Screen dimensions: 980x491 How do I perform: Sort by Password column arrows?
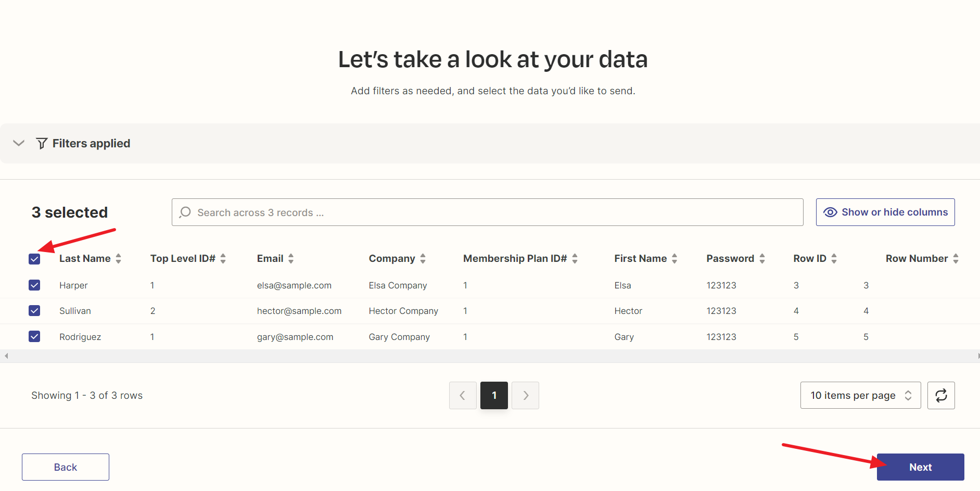coord(762,258)
